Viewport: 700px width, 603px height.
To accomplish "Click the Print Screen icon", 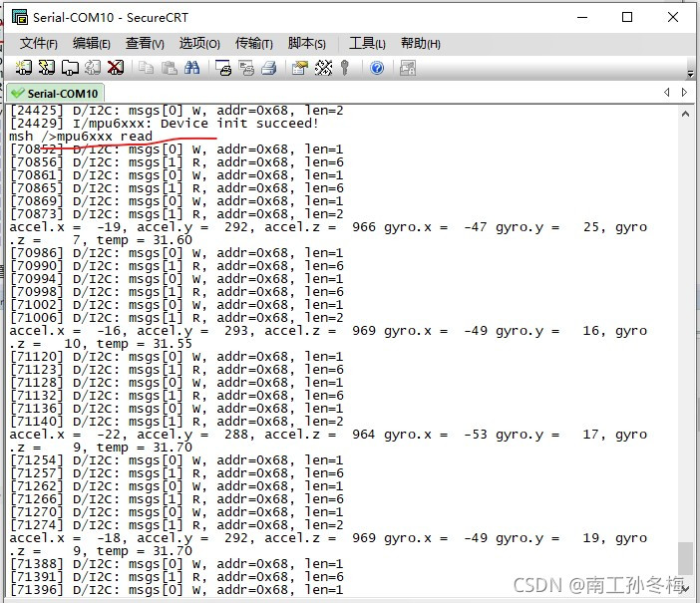I will point(223,68).
